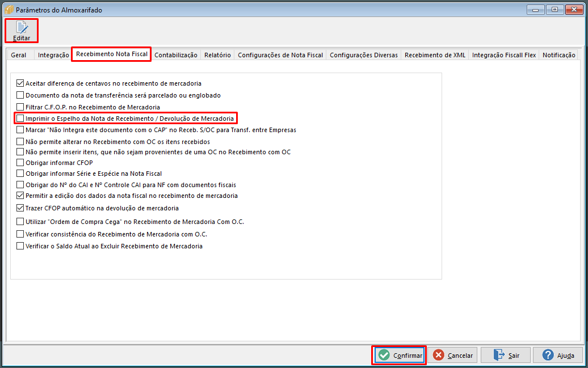Maximize the Parâmetros do Almoxarifado window
Image resolution: width=588 pixels, height=368 pixels.
555,10
